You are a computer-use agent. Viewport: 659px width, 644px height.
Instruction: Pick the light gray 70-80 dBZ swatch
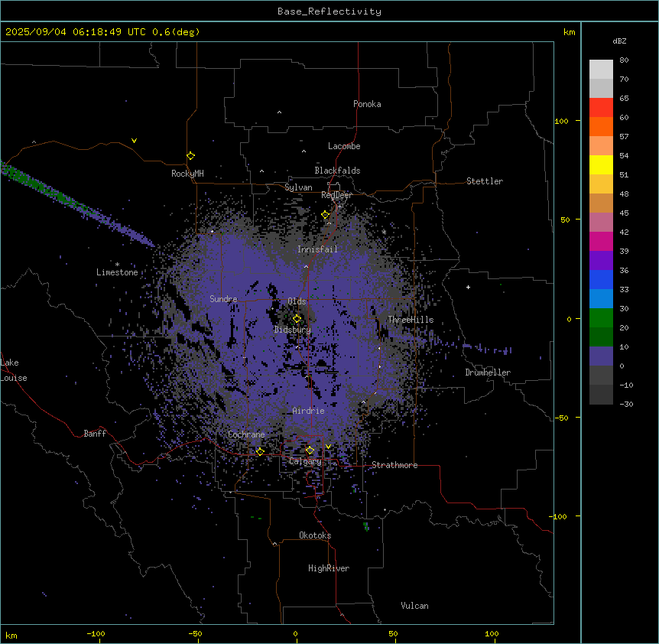[601, 70]
